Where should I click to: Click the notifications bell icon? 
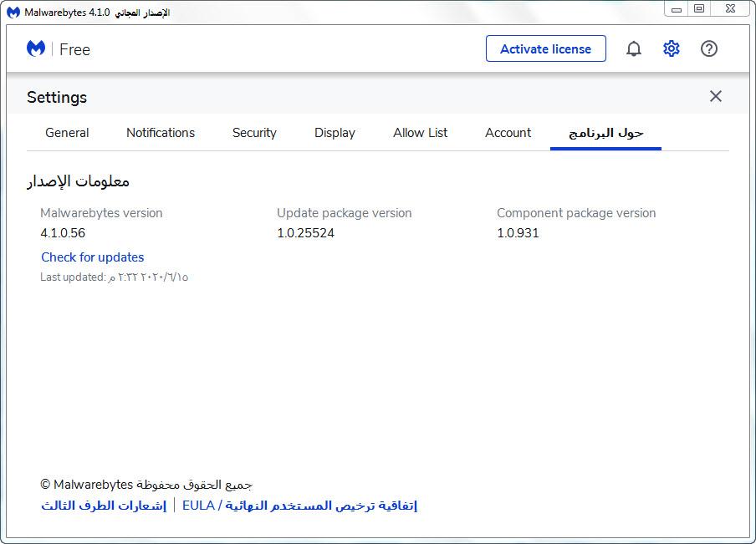(634, 48)
